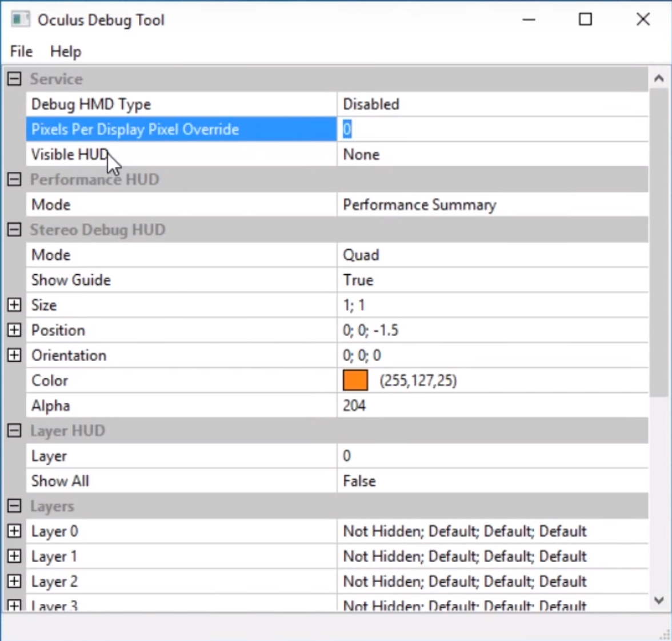Viewport: 672px width, 641px height.
Task: Expand the Layer 1 entry
Action: point(14,556)
